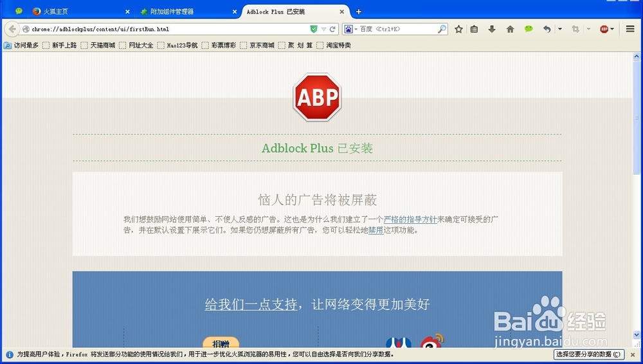This screenshot has height=364, width=643.
Task: Click the Adblock Plus 已安装 heading
Action: (317, 148)
